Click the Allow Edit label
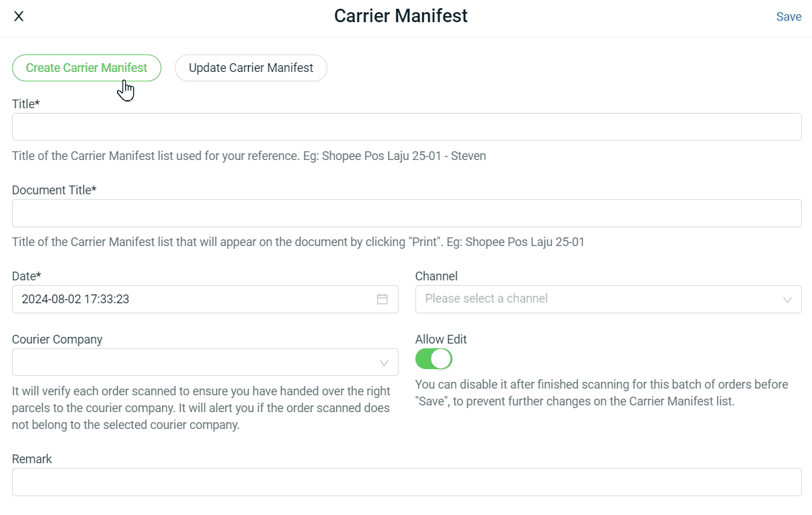The width and height of the screenshot is (812, 515). (x=441, y=340)
